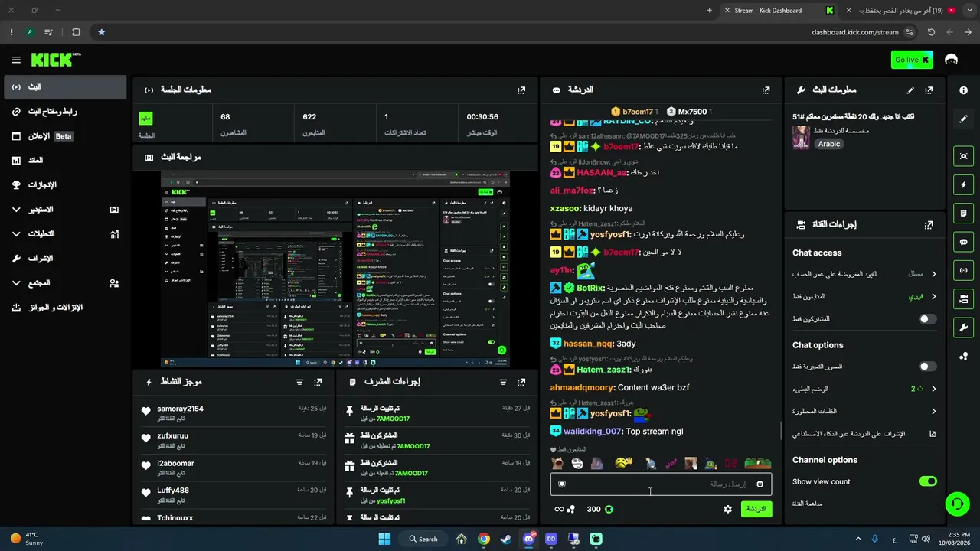Click the channel category thumbnail in stream info
980x551 pixels.
(x=801, y=137)
